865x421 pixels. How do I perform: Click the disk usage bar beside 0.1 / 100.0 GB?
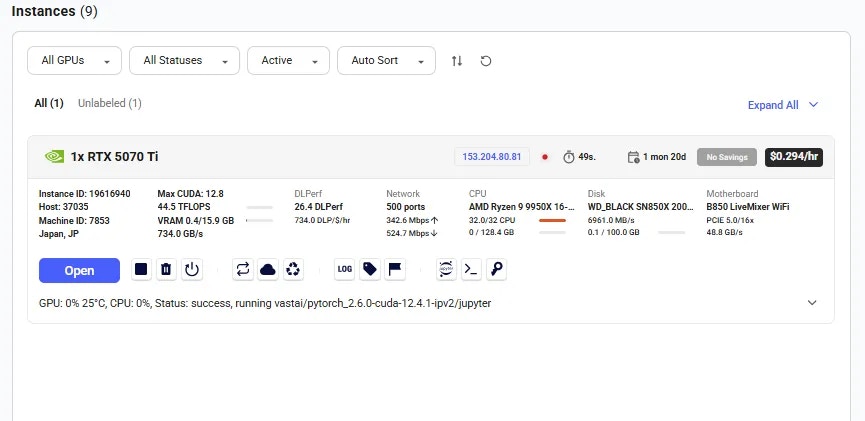click(671, 233)
